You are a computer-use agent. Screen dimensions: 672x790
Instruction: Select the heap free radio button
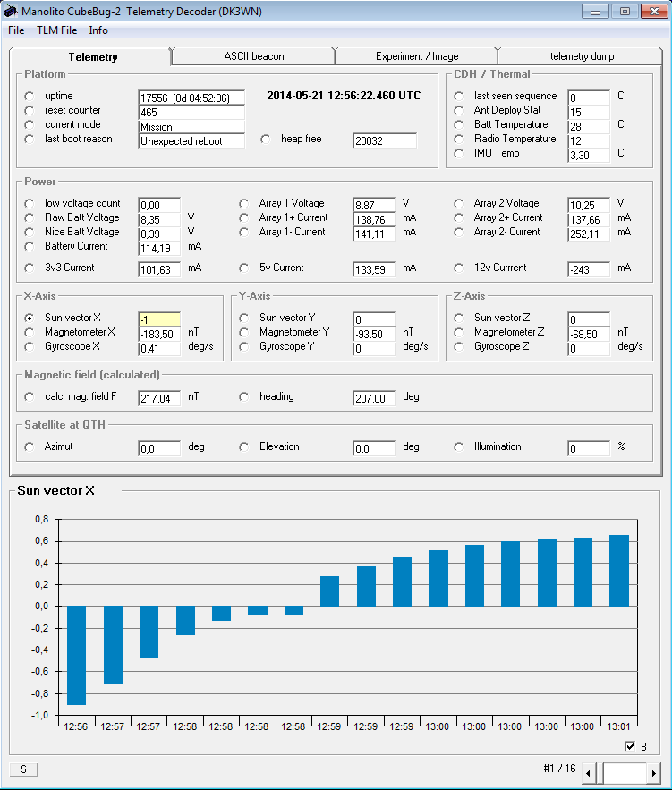click(x=266, y=139)
